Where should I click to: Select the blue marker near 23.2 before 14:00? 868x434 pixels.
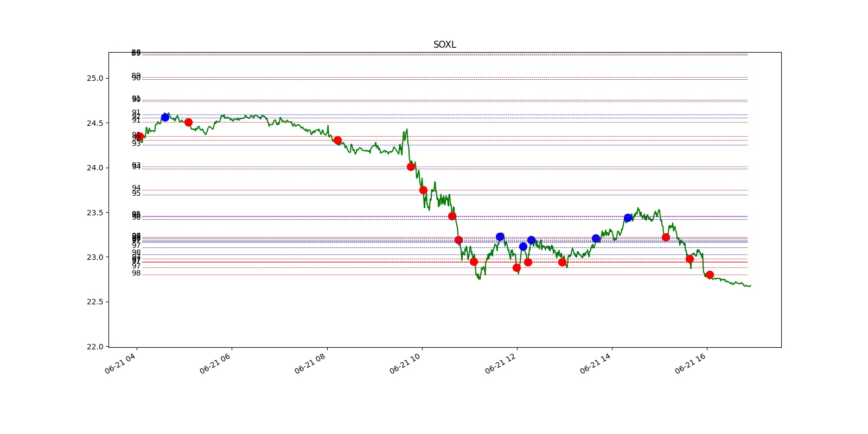[596, 238]
